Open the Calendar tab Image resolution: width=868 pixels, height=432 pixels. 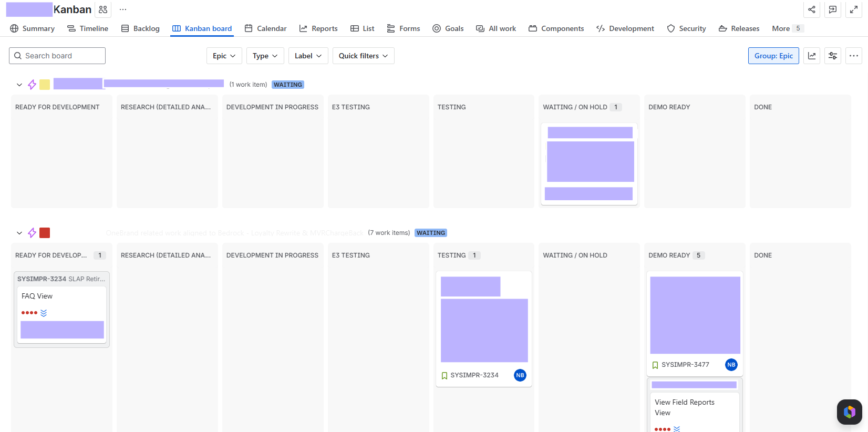(265, 28)
